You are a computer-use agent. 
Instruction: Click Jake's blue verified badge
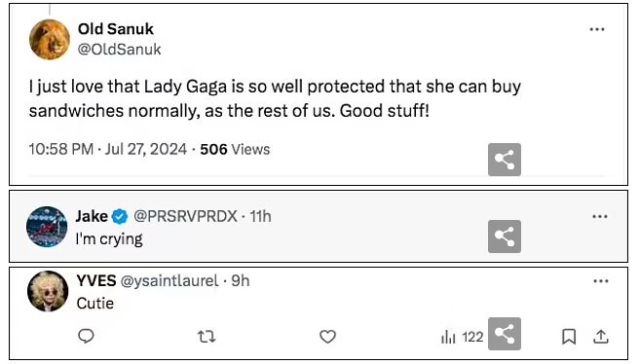(x=120, y=216)
